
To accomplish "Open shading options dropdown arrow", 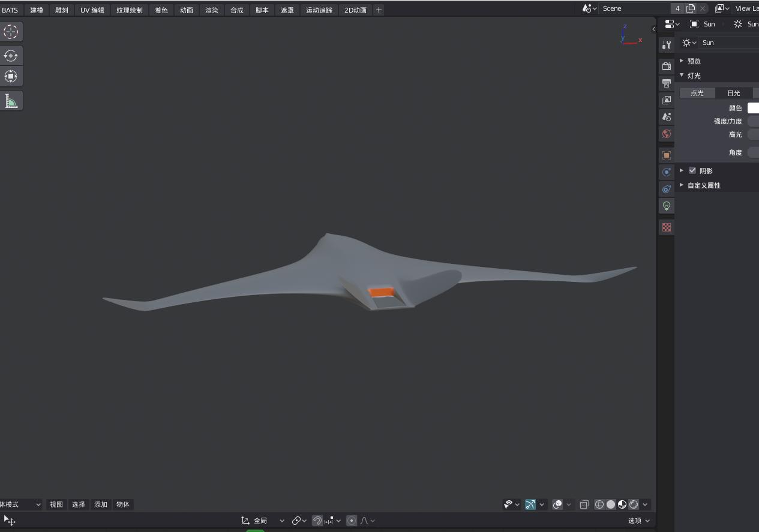I will [x=646, y=504].
